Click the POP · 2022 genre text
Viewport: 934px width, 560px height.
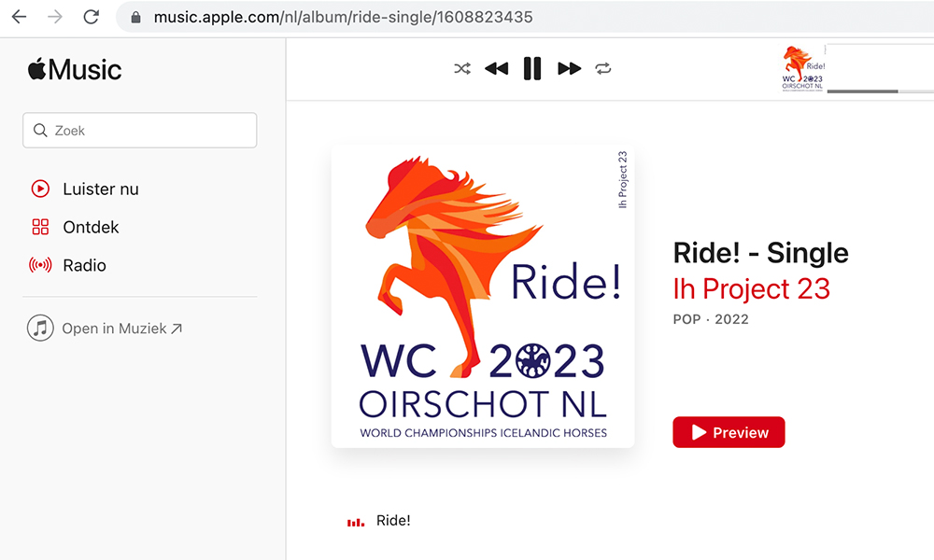coord(711,319)
